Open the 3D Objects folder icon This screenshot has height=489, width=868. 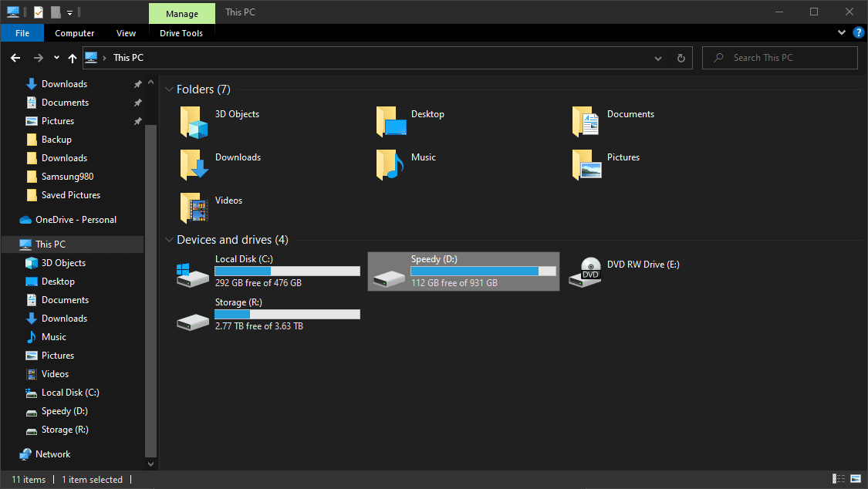(194, 122)
